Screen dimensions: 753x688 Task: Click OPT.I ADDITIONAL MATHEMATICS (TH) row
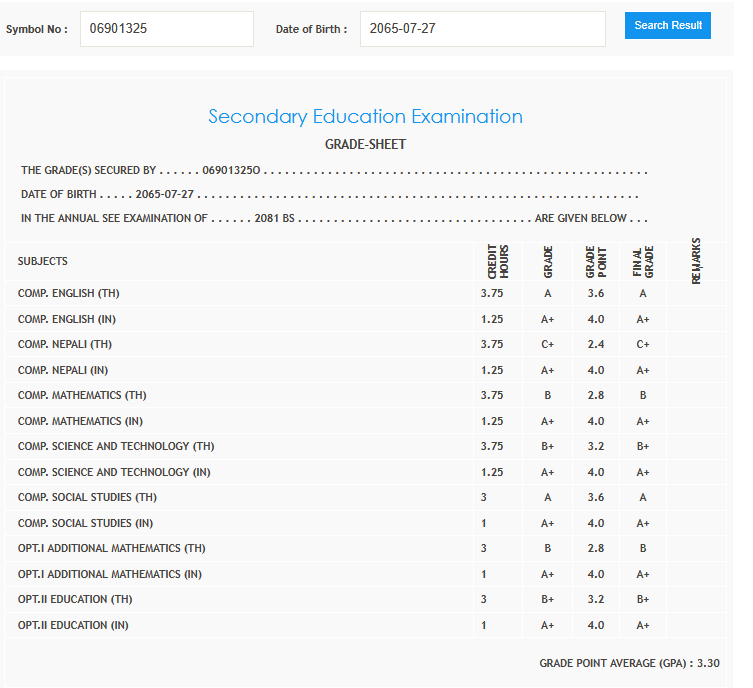tap(113, 549)
